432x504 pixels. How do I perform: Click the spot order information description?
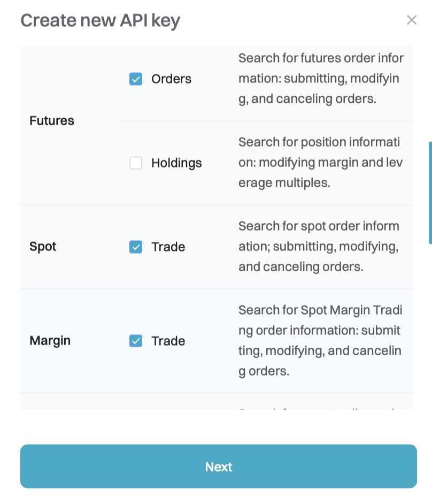[x=319, y=247]
